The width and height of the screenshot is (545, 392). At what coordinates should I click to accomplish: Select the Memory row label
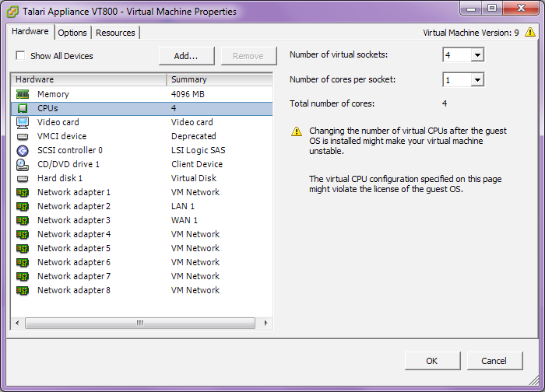pos(53,94)
